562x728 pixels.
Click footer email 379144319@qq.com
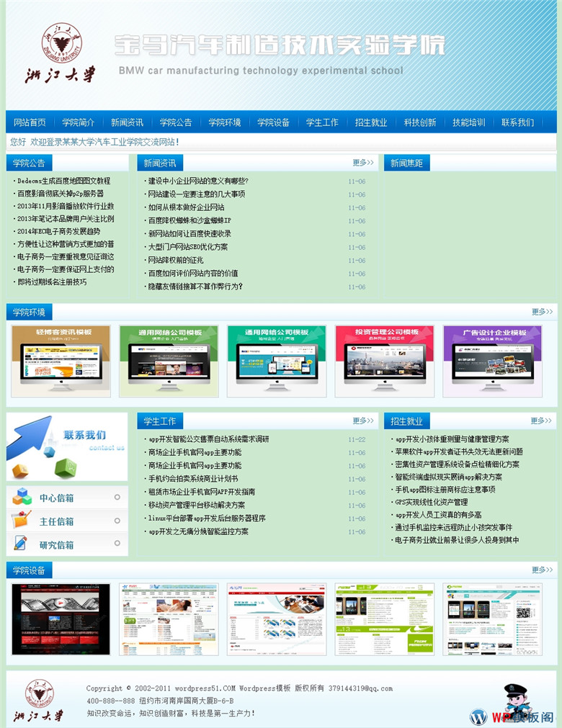tap(360, 688)
